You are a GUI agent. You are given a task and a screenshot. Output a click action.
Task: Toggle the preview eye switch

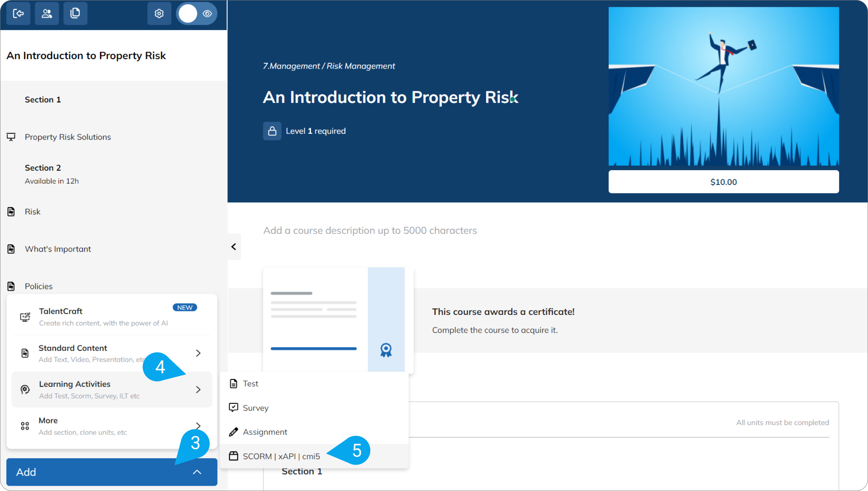[x=196, y=14]
